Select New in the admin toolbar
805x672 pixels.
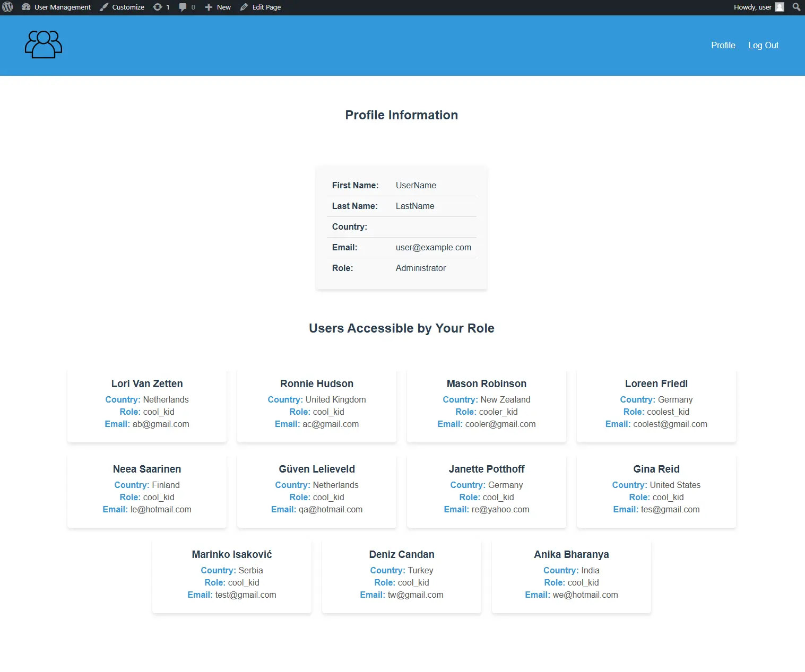tap(223, 7)
